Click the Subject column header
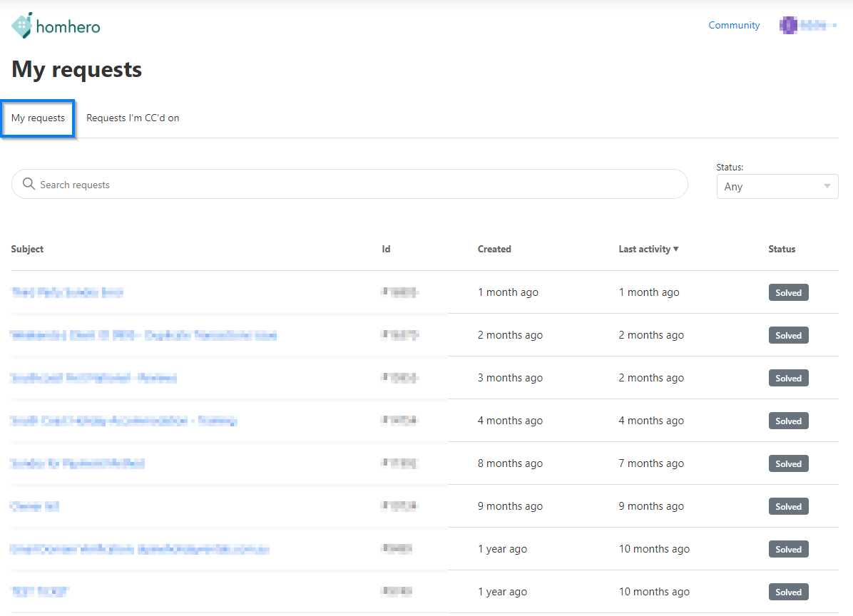 coord(27,249)
